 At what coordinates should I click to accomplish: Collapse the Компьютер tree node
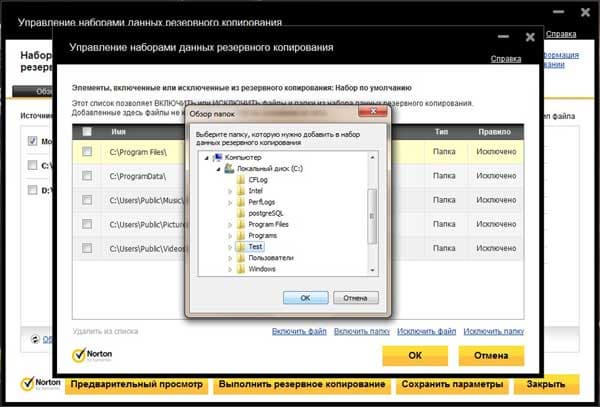207,158
